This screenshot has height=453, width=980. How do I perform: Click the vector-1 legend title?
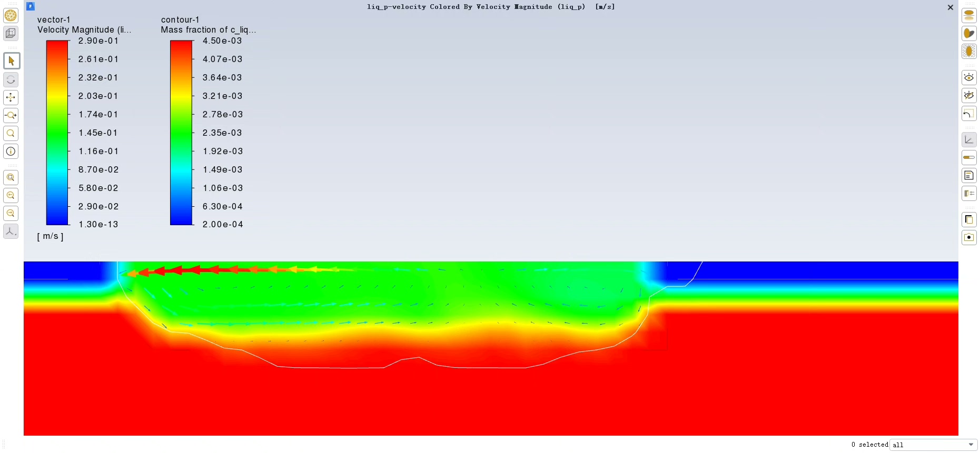(54, 19)
